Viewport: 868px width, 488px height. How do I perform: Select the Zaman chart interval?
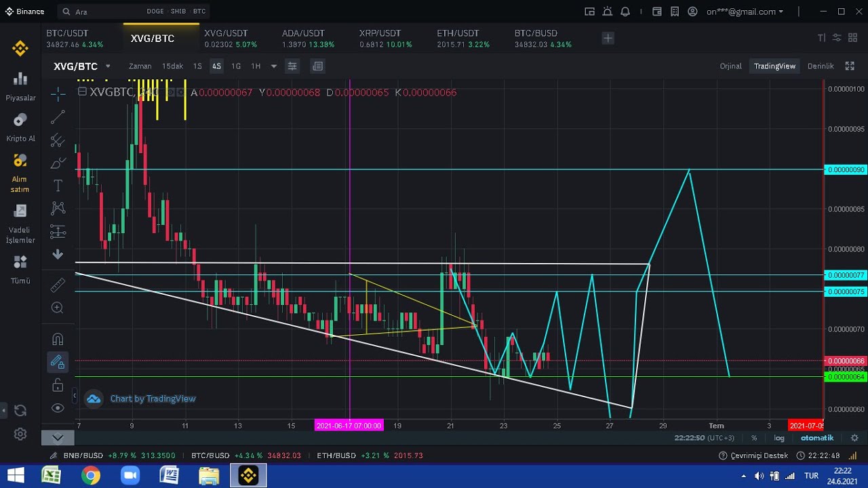140,66
